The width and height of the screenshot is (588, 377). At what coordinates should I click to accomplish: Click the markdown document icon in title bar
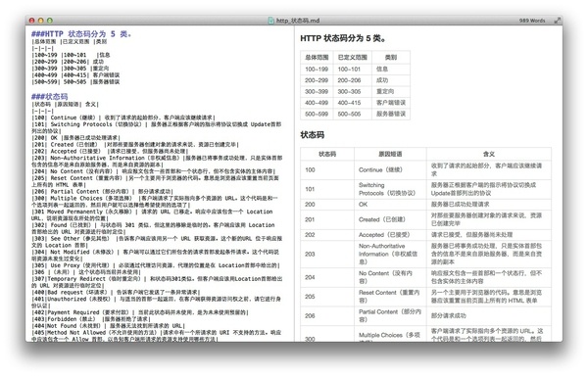pyautogui.click(x=271, y=21)
